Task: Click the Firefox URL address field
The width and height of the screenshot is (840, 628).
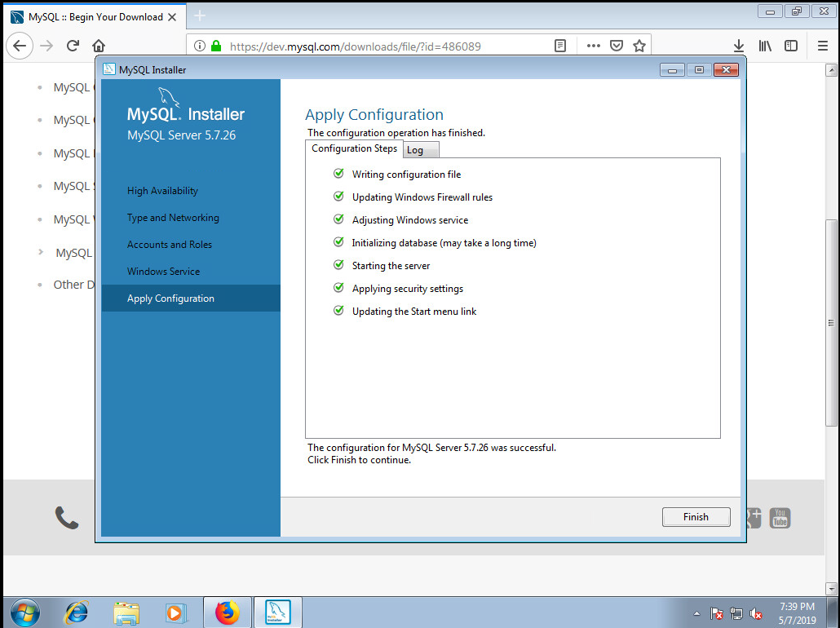Action: click(356, 46)
